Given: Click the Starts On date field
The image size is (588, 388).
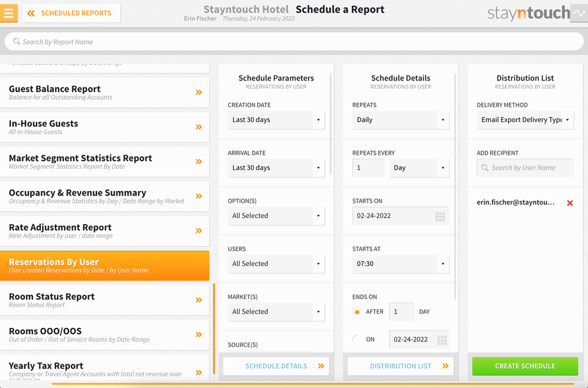Looking at the screenshot, I should tap(401, 216).
